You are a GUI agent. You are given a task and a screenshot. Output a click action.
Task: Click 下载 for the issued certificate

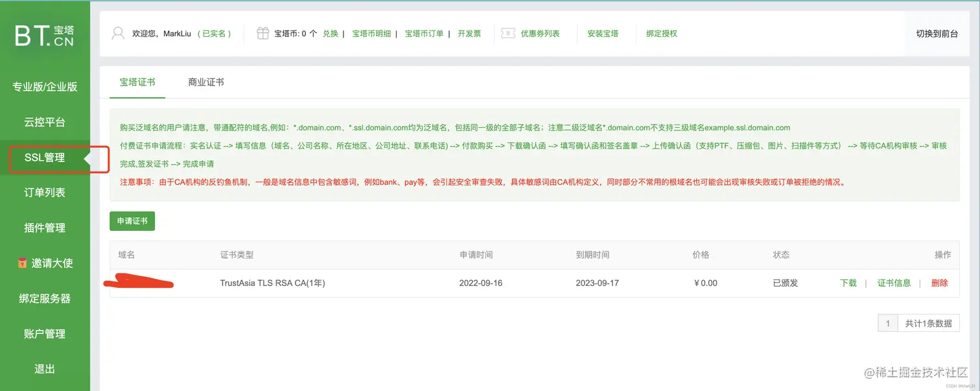848,283
